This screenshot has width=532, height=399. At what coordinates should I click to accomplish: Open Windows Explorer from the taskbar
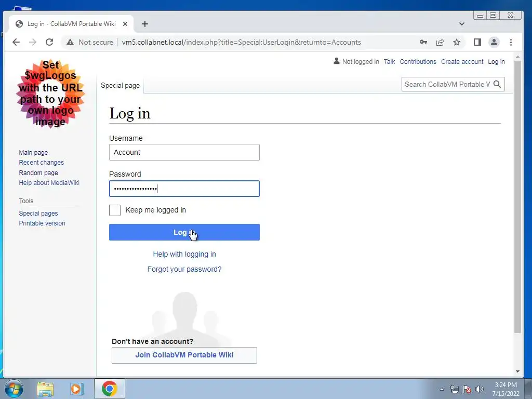(x=45, y=389)
